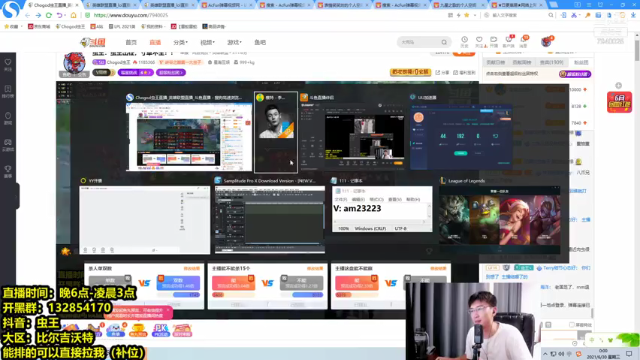Open the notification center icon in the taskbar
The image size is (640, 360).
click(x=629, y=353)
